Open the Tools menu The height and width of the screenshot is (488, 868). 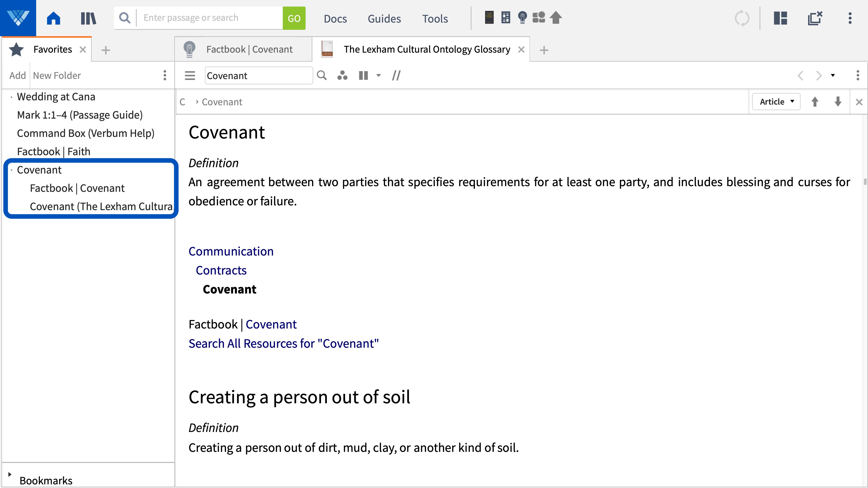tap(435, 19)
